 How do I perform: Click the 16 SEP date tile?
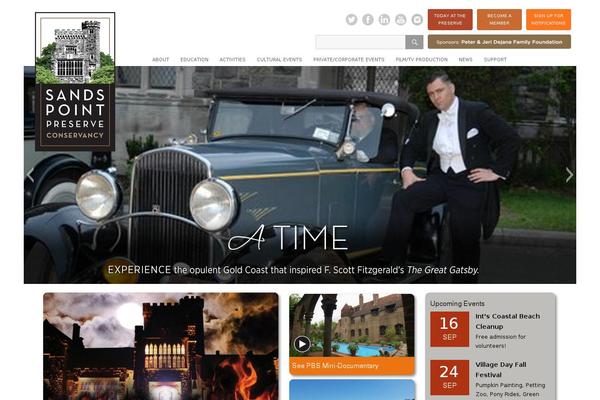(449, 329)
